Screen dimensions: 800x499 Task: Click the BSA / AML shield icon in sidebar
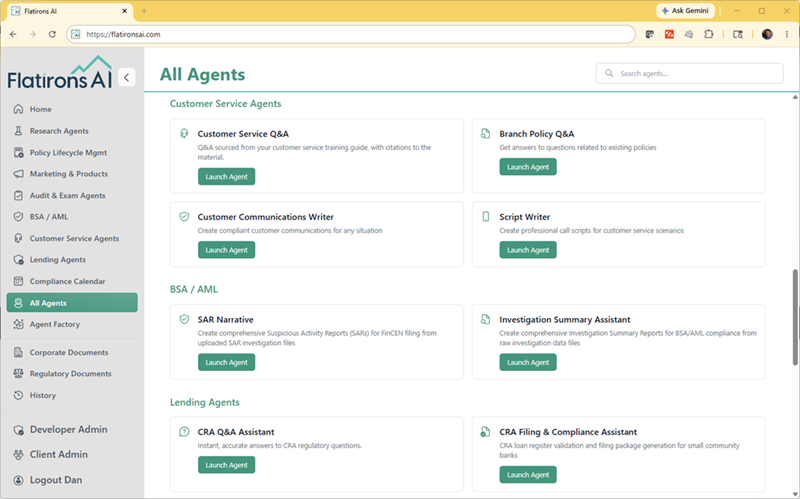pyautogui.click(x=18, y=216)
